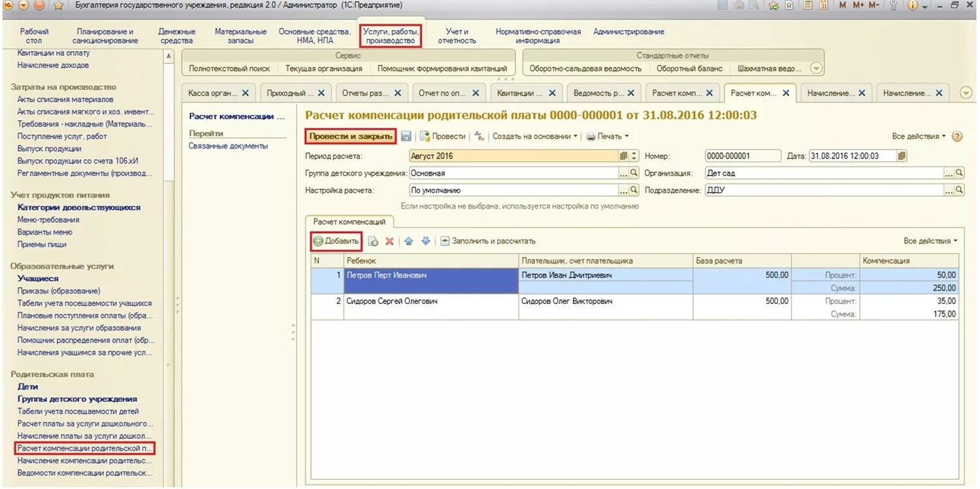Viewport: 980px width, 489px height.
Task: Click the Период расчета up/down stepper
Action: coord(633,156)
